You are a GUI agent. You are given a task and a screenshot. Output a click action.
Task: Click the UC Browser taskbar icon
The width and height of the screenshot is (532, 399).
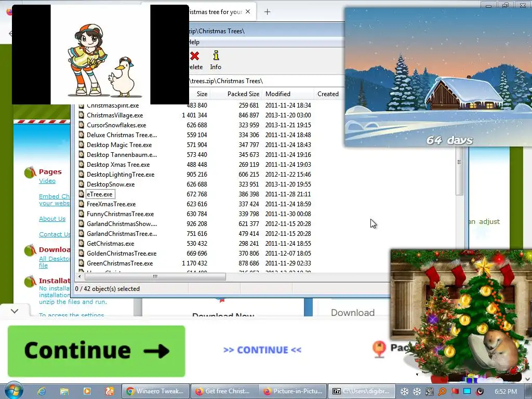click(x=109, y=391)
